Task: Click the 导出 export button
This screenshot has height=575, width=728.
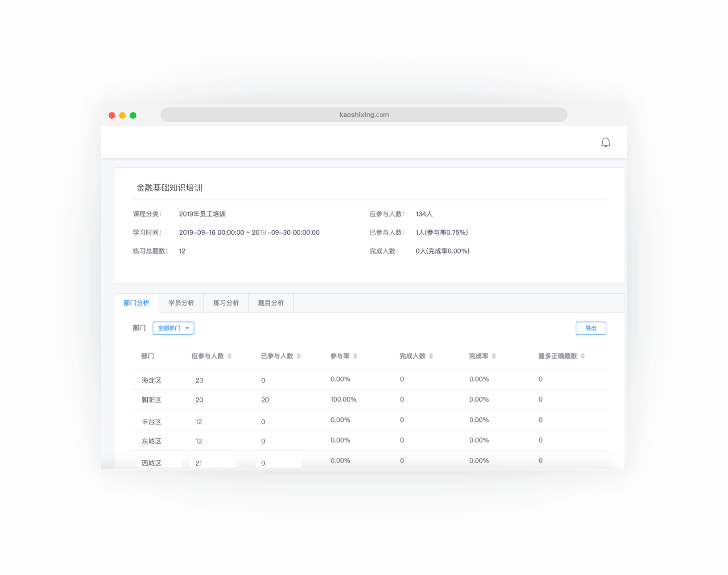Action: point(591,328)
